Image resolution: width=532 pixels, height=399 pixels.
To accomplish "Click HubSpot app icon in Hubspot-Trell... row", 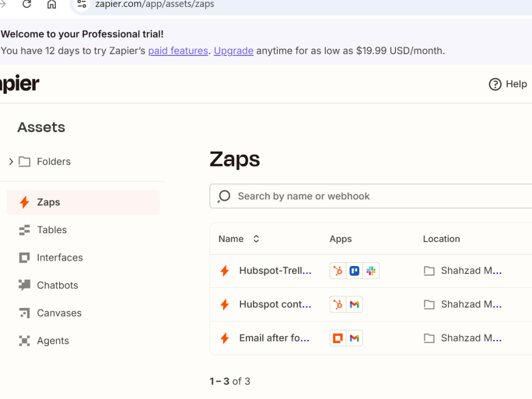I will 338,271.
